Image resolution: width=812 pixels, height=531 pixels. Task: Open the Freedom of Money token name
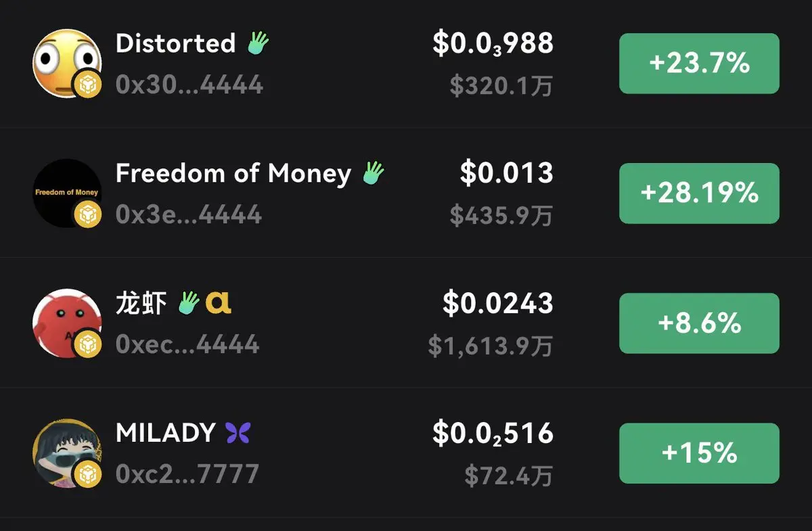233,173
